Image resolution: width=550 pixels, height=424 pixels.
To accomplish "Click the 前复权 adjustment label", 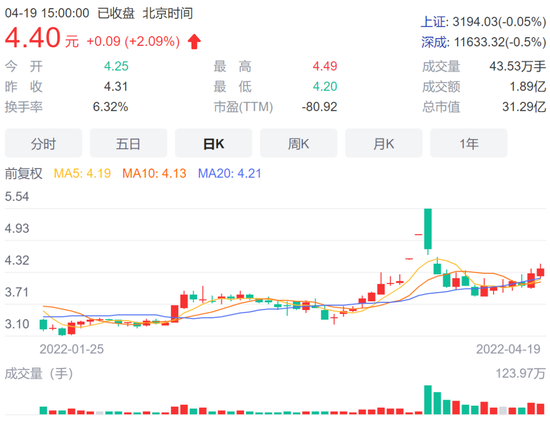I will pos(24,173).
